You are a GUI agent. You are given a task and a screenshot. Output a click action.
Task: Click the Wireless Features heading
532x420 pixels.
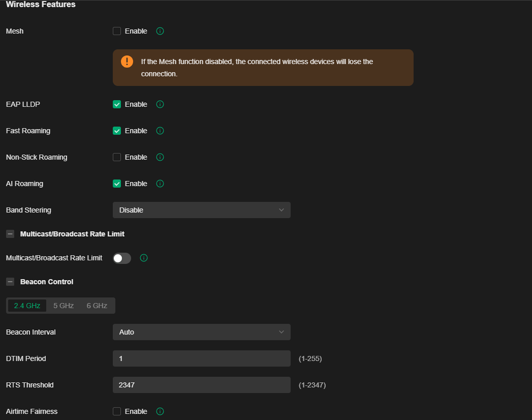point(41,4)
